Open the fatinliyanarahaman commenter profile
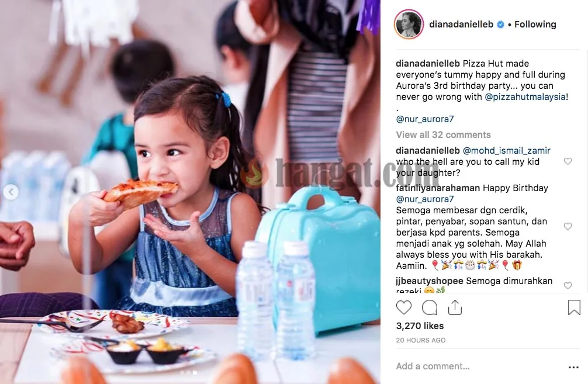 [x=438, y=188]
